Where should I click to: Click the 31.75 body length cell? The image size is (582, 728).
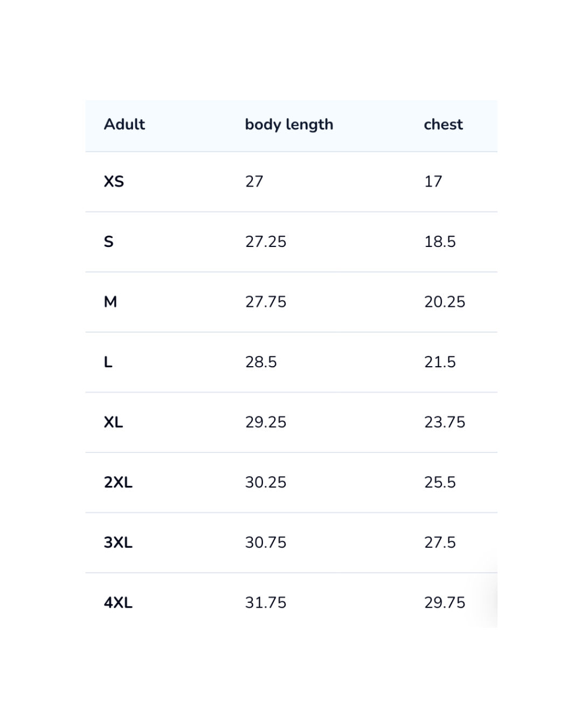click(x=266, y=602)
